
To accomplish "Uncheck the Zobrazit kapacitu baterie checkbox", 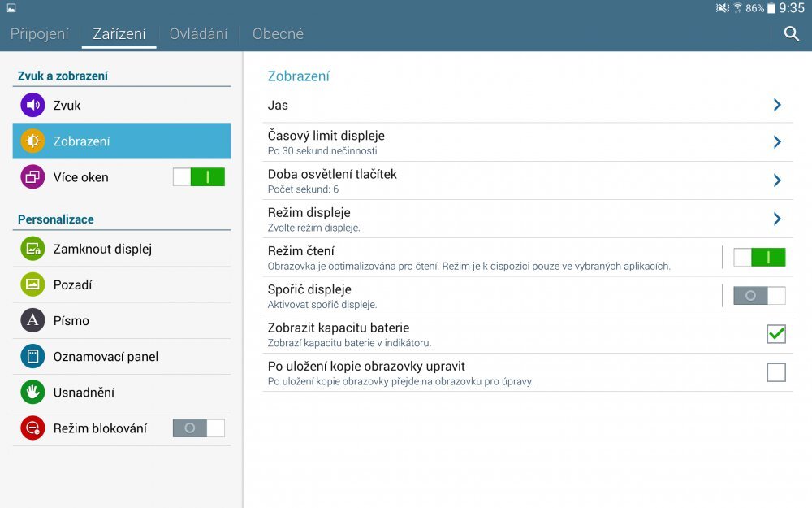I will tap(776, 334).
